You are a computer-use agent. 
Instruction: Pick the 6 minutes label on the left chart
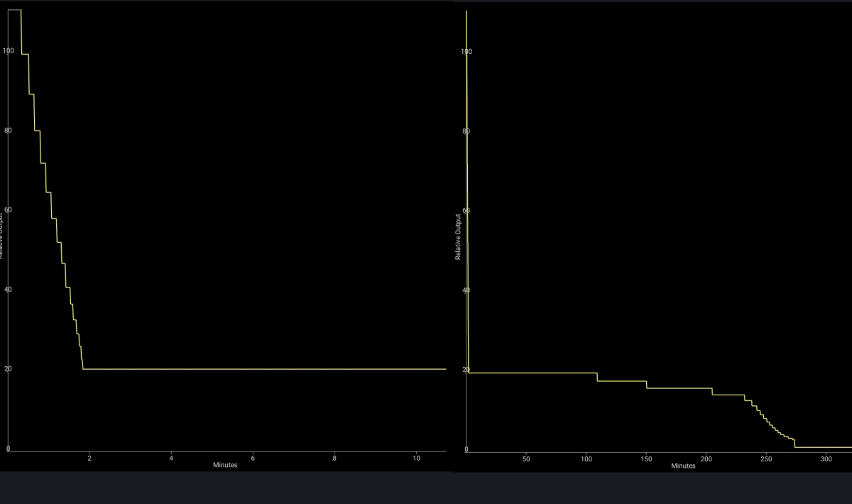click(253, 459)
